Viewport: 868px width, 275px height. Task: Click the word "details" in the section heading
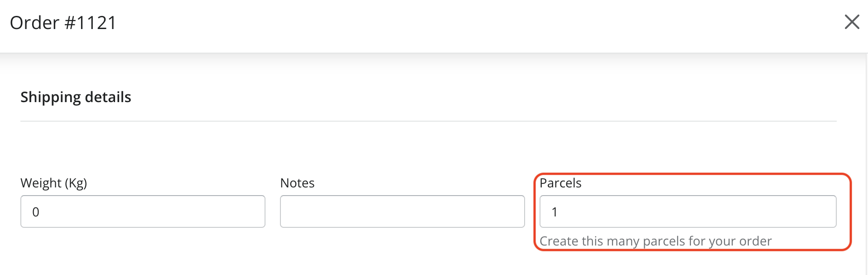coord(108,97)
